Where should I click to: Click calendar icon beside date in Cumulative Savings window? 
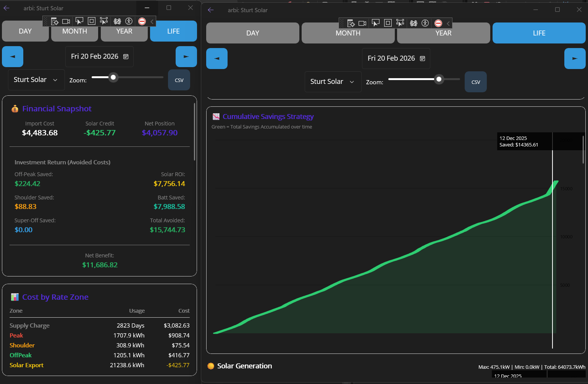click(x=422, y=58)
